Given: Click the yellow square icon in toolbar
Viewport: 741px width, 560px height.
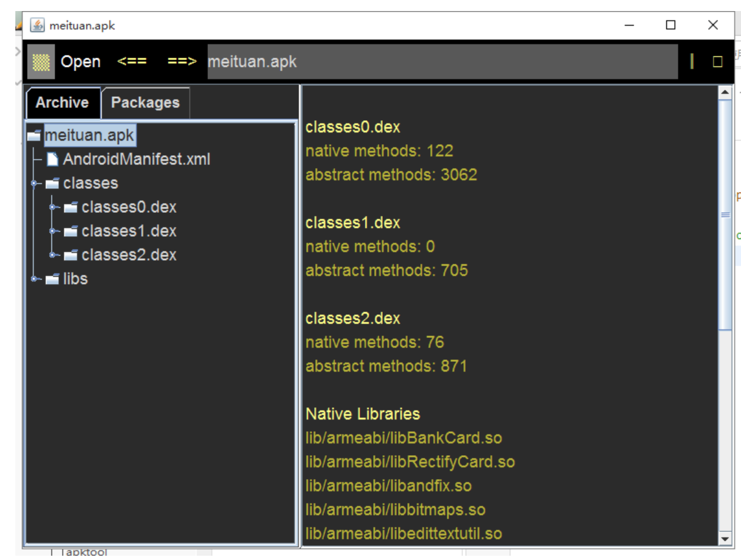Looking at the screenshot, I should click(x=717, y=61).
